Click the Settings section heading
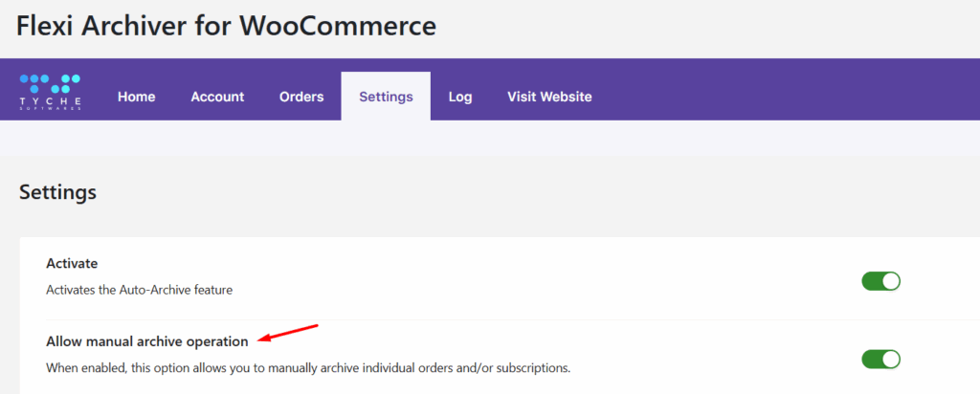980x394 pixels. [57, 191]
